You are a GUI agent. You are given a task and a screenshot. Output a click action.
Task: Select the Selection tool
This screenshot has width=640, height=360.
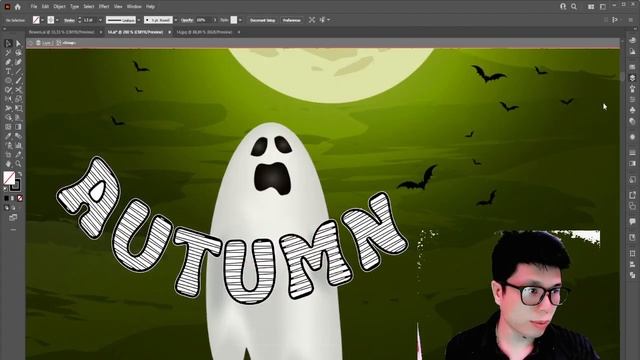[8, 44]
